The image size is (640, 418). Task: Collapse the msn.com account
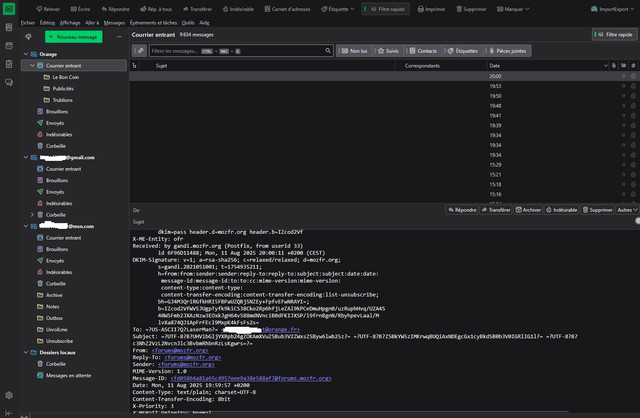(x=26, y=226)
